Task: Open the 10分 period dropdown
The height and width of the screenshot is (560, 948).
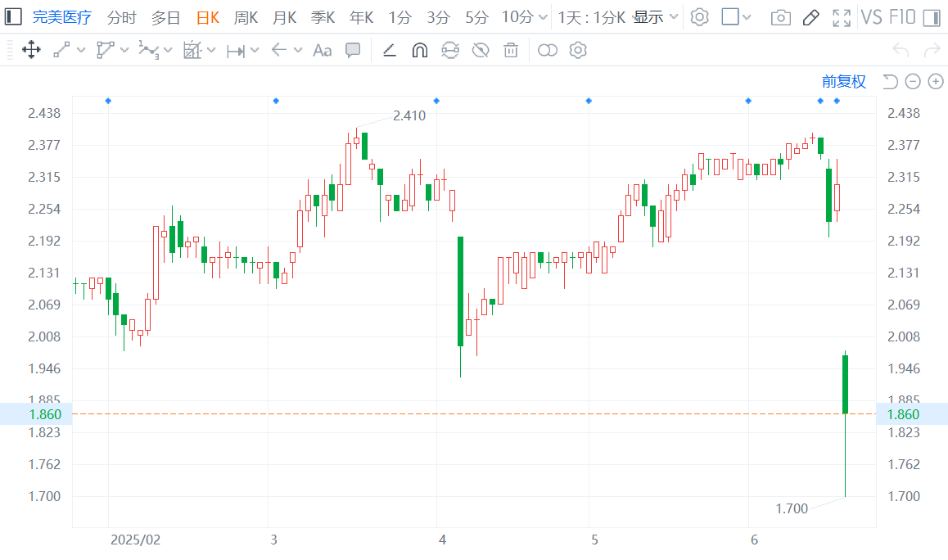Action: click(524, 17)
